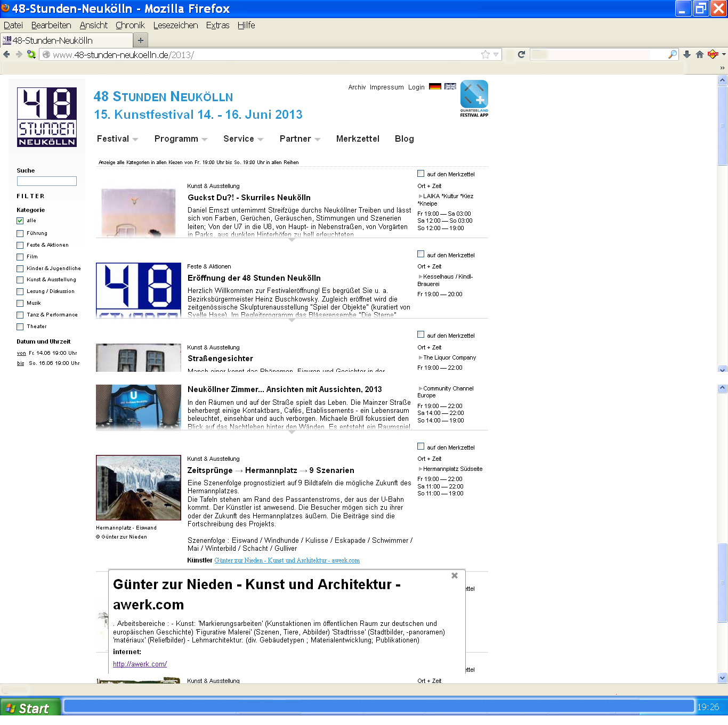The width and height of the screenshot is (728, 725).
Task: Expand the Eröffnung entry details arrow
Action: pos(292,320)
